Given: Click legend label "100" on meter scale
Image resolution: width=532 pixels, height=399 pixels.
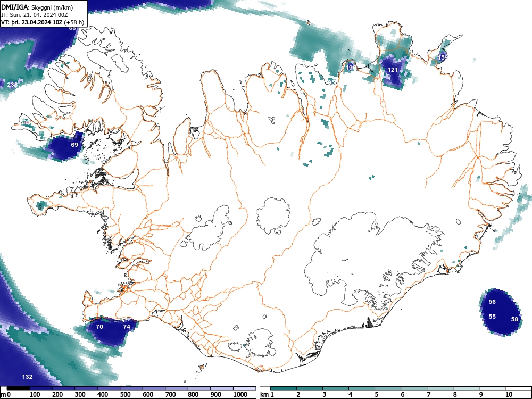Looking at the screenshot, I should (35, 395).
